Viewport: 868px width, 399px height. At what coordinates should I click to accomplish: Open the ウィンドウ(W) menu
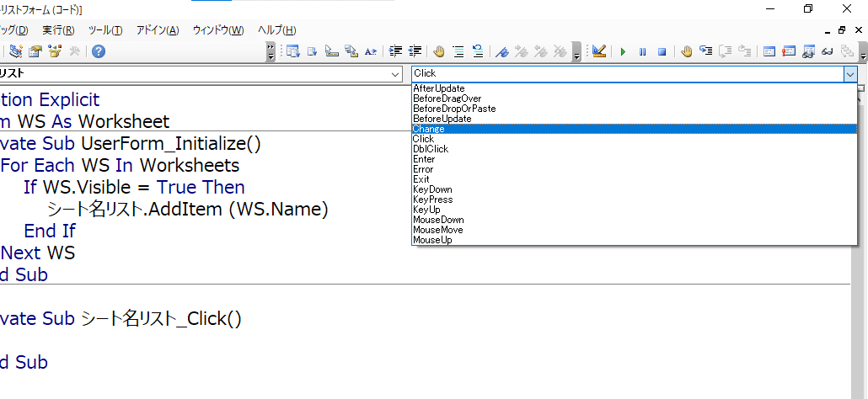(x=218, y=30)
